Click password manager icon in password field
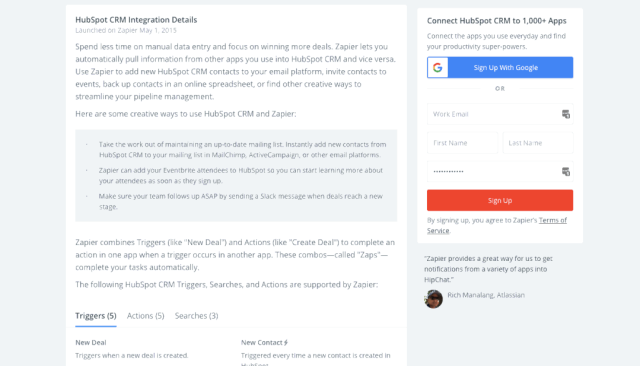 coord(566,171)
